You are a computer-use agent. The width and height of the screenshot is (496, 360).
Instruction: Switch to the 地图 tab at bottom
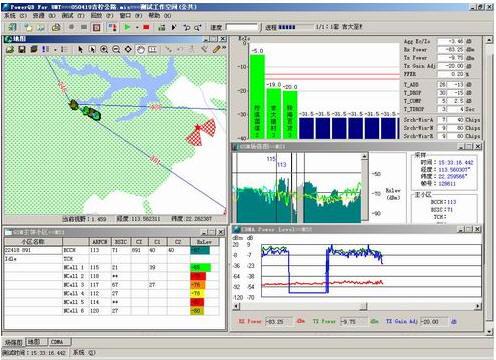click(x=33, y=342)
